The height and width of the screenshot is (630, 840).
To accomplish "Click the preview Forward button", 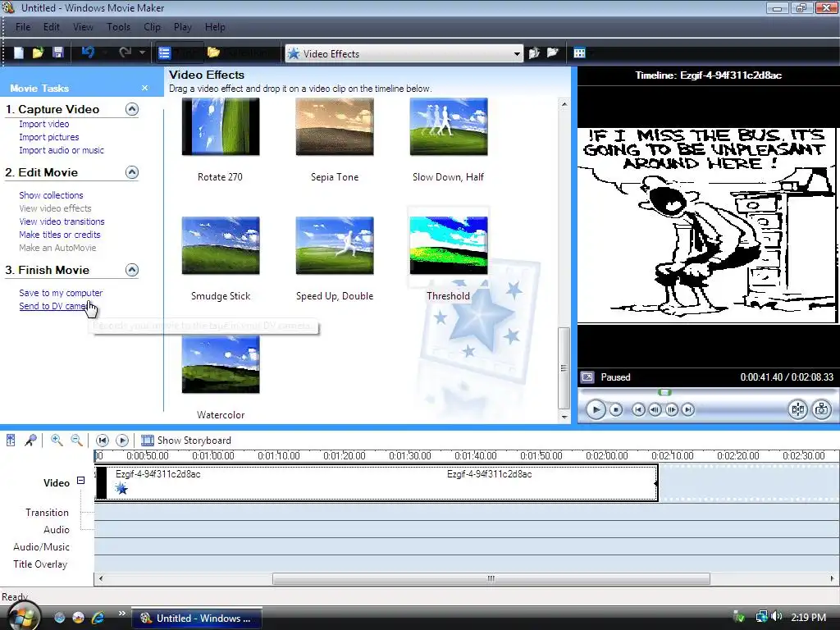I will click(688, 410).
